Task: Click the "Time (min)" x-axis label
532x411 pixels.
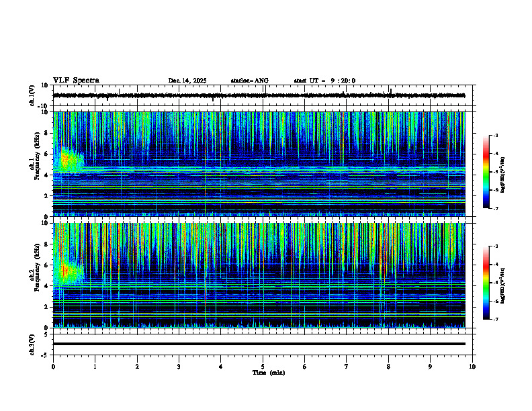Action: (x=269, y=373)
